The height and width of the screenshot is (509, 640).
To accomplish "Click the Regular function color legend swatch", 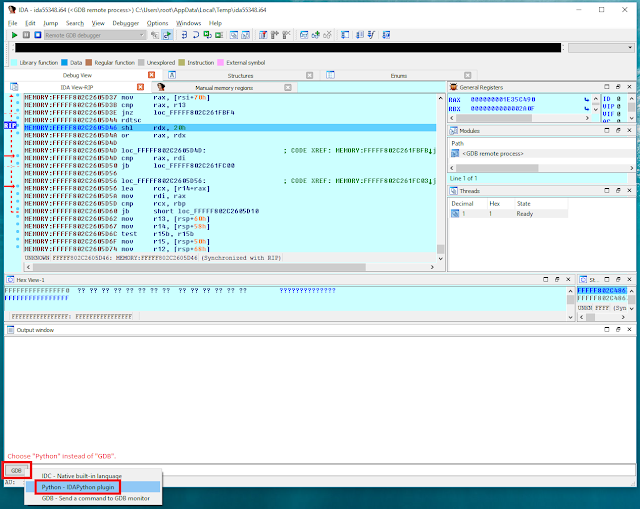I will pos(89,62).
